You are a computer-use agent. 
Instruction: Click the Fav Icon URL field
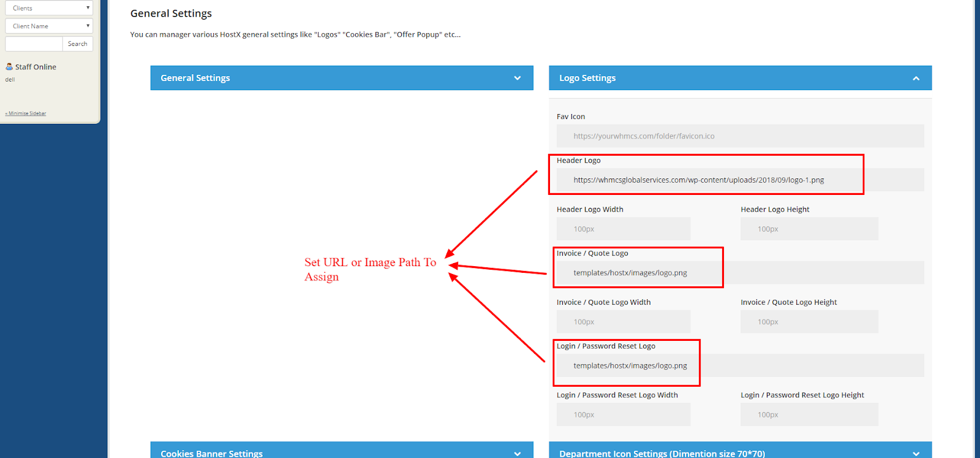pos(740,136)
